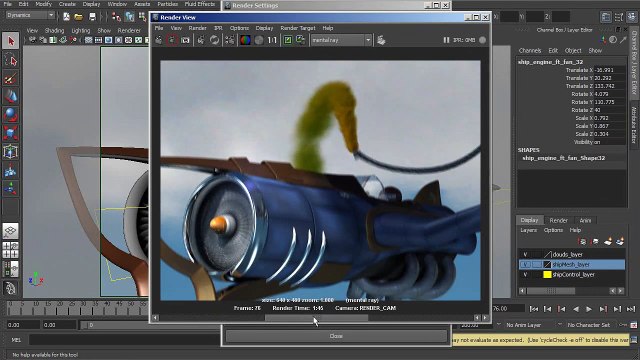Click the MEL command line input

click(x=124, y=340)
